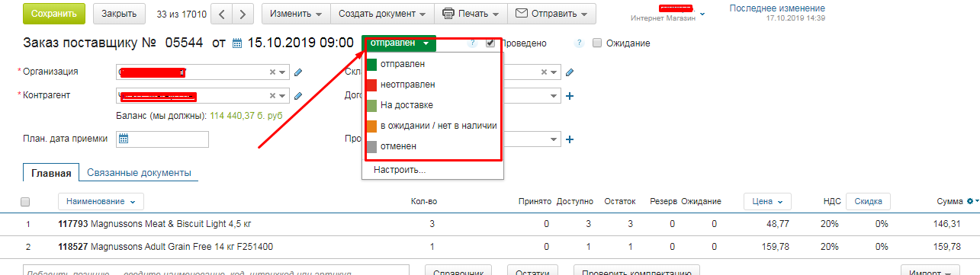Click pencil icon next to warehouse field
The width and height of the screenshot is (980, 275).
[x=569, y=72]
